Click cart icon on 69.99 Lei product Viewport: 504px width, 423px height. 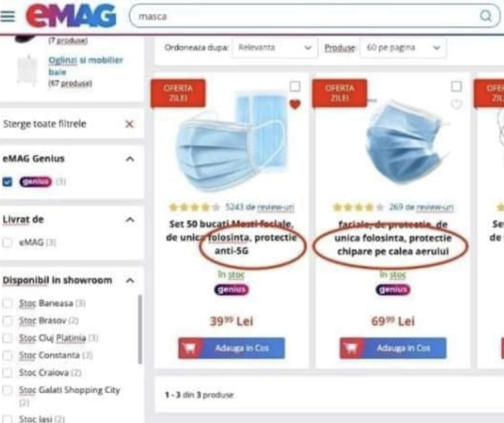point(351,348)
